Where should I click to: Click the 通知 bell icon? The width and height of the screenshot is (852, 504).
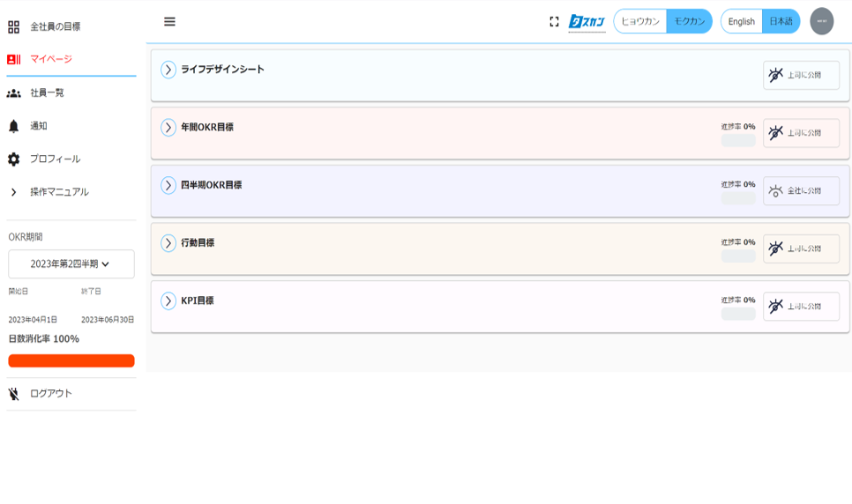point(13,126)
